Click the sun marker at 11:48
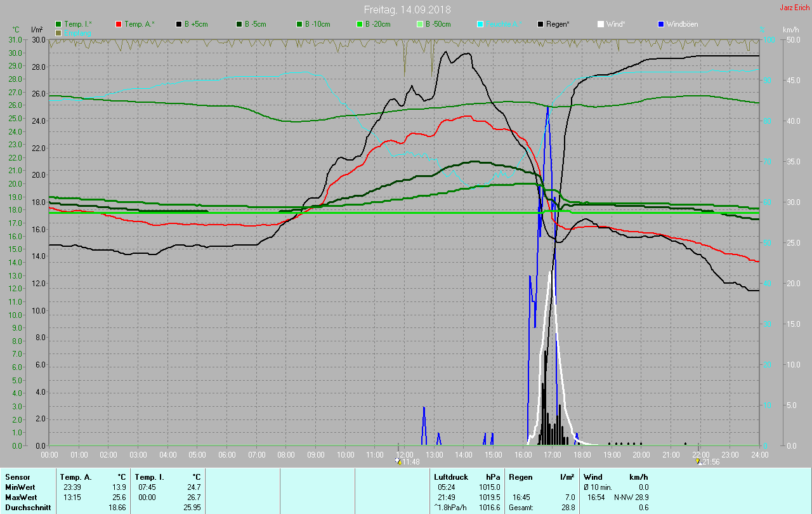This screenshot has width=812, height=514. 398,461
